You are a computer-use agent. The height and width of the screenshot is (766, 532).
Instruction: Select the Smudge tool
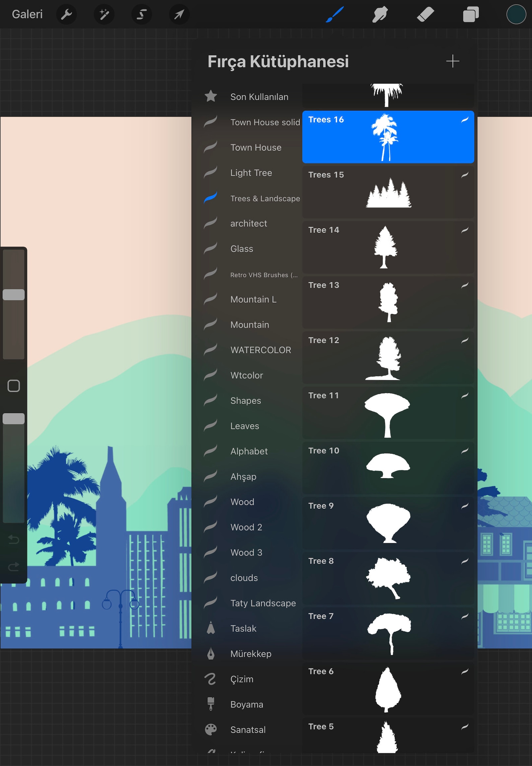pos(380,14)
